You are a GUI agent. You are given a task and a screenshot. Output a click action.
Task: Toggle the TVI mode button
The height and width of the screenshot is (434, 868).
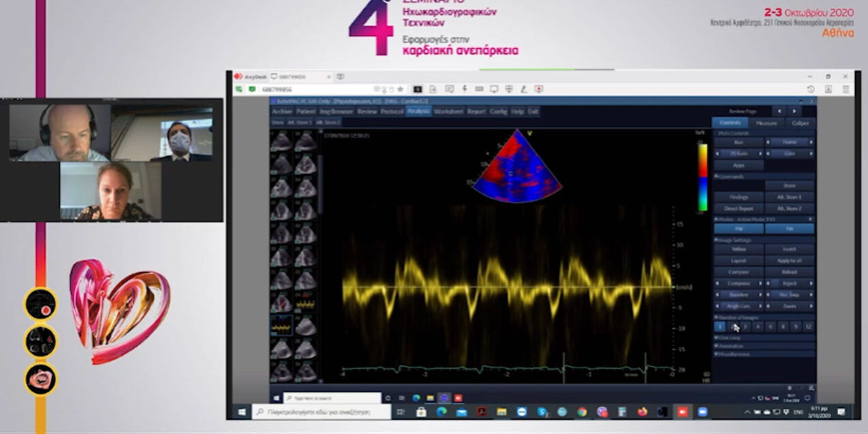click(x=789, y=229)
